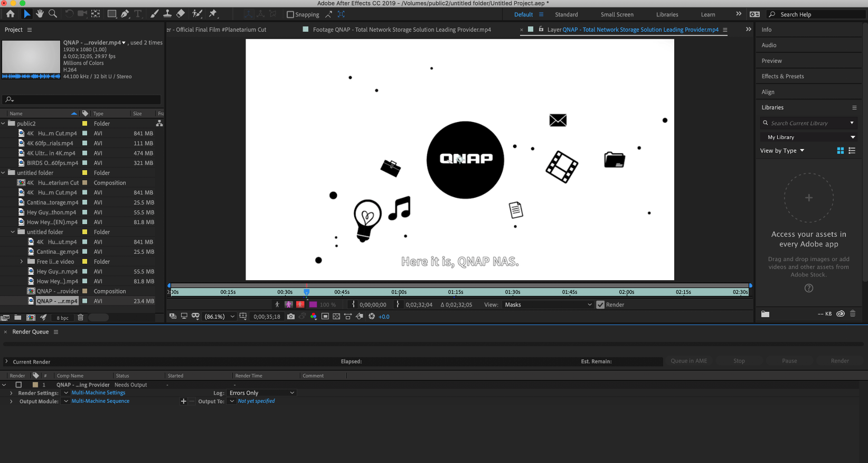Check render box for QNAP queue item

(19, 385)
